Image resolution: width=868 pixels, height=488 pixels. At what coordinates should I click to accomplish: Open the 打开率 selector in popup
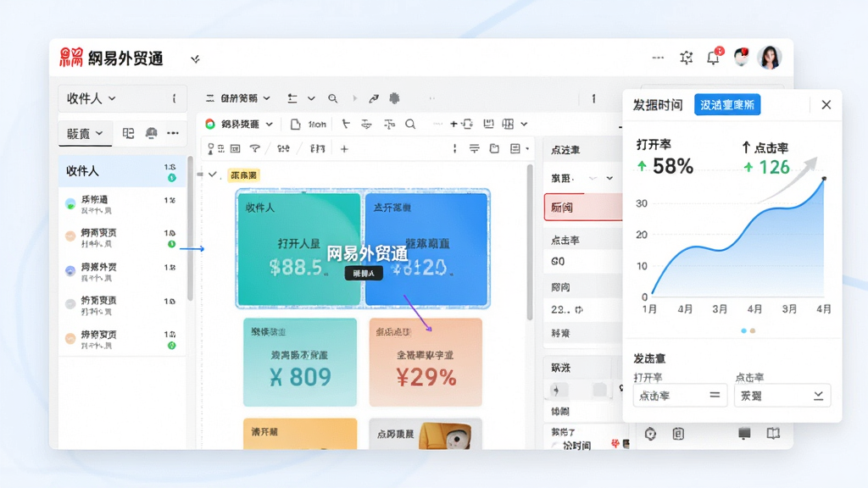tap(680, 396)
